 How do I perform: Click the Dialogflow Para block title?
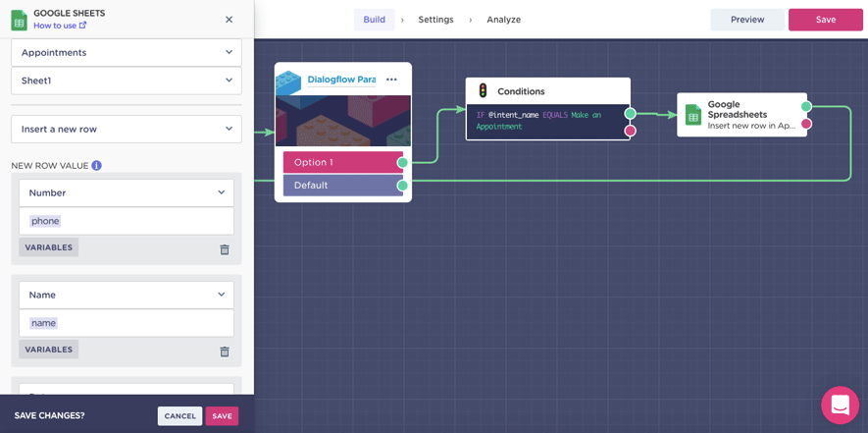[341, 80]
